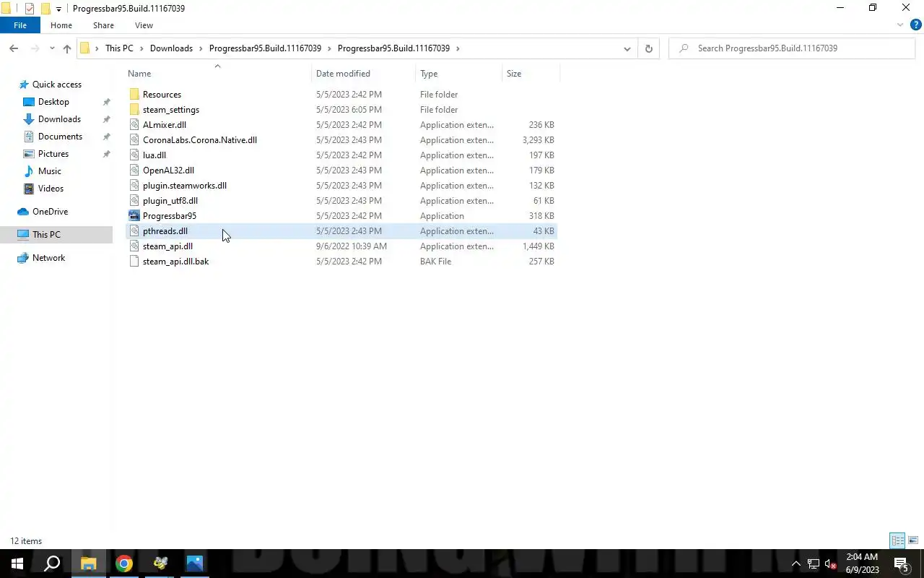Click the New folder quick access icon
The height and width of the screenshot is (578, 924).
pyautogui.click(x=45, y=9)
